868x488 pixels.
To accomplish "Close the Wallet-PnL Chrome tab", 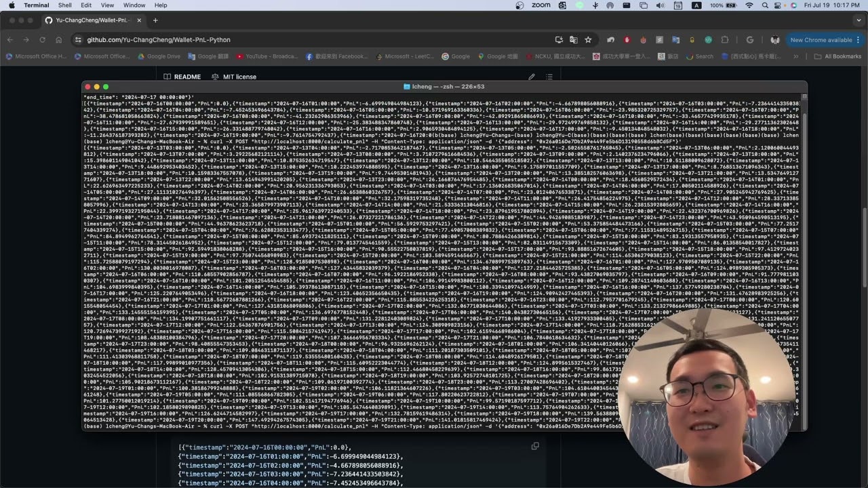I will (138, 20).
